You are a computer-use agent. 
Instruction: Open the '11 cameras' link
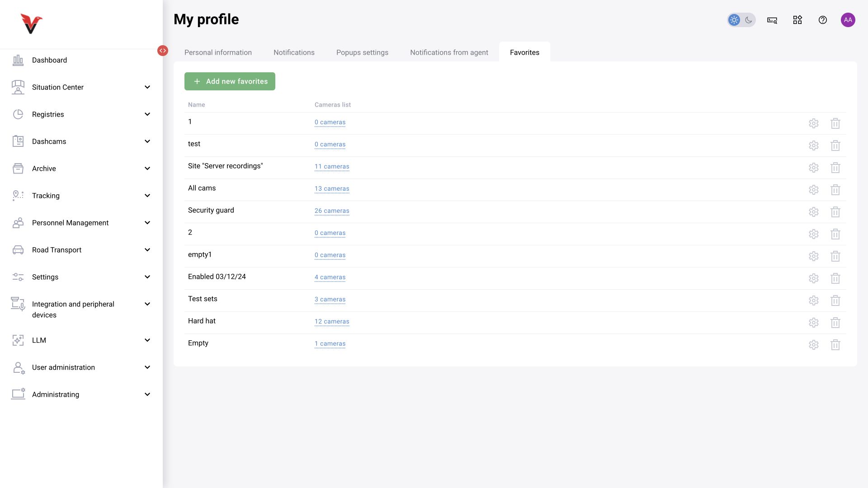pos(332,167)
